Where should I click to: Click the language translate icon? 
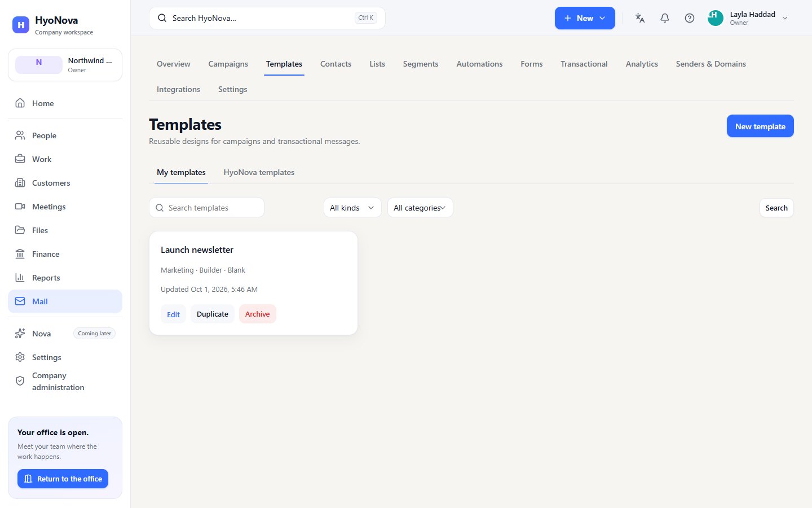(x=640, y=18)
